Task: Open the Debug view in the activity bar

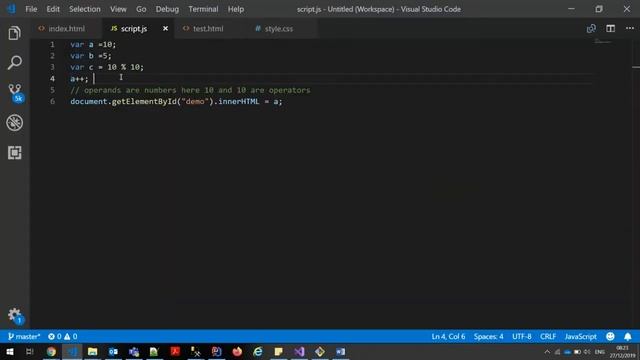Action: (14, 122)
